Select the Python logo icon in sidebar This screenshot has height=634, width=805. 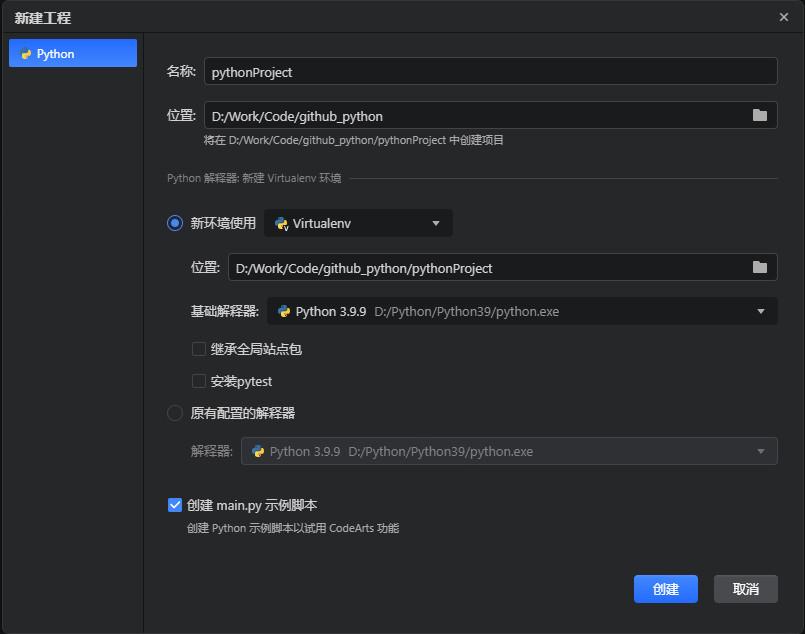pyautogui.click(x=27, y=53)
